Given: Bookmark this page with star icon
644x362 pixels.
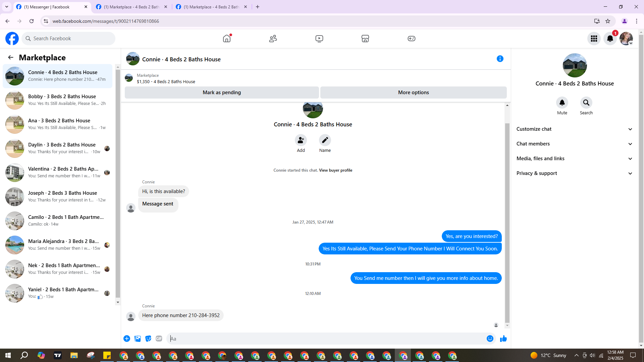Looking at the screenshot, I should [608, 21].
